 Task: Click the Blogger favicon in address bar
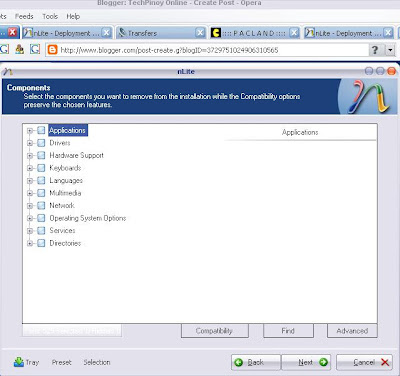pos(52,50)
